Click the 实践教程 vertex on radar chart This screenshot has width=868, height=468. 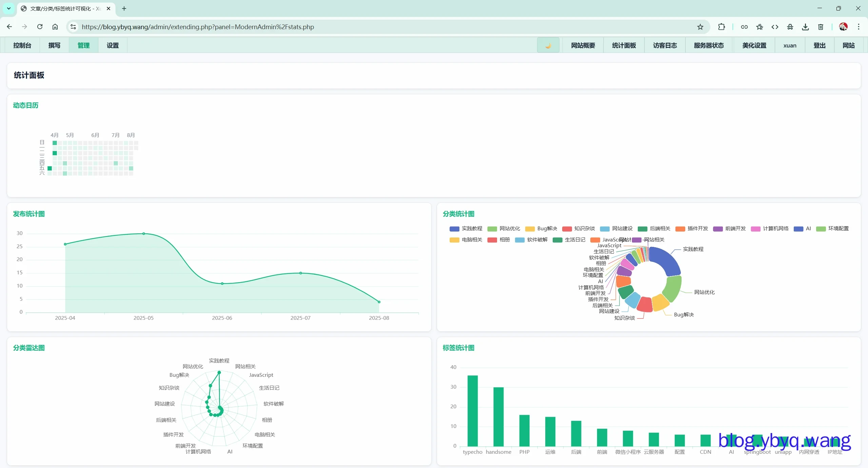click(x=219, y=372)
